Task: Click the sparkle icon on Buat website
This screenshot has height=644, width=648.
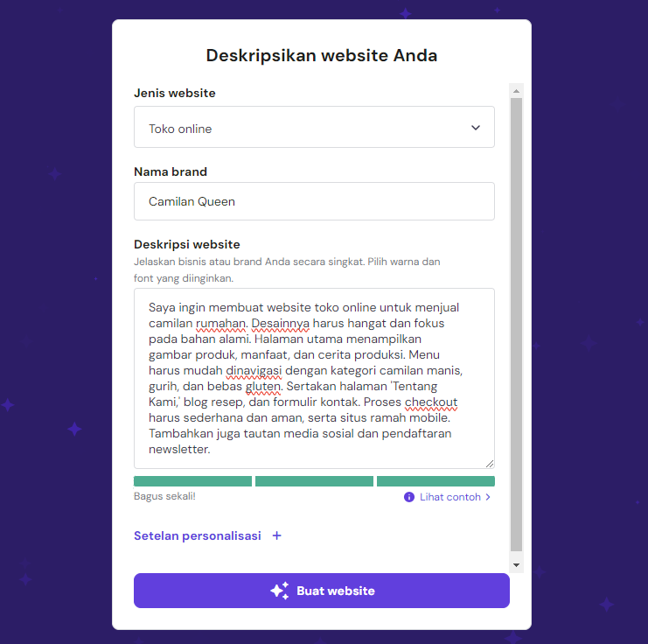Action: [x=279, y=591]
